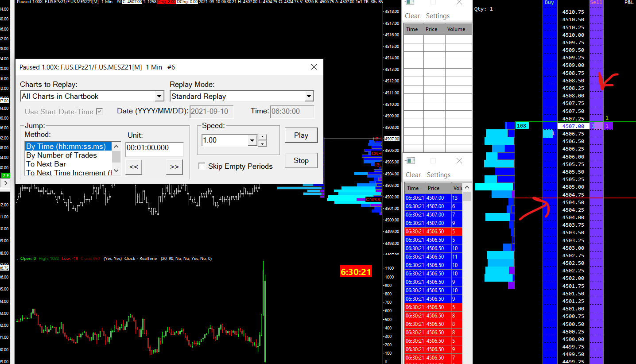Select trade row 4507.00 with volume 13

[434, 198]
